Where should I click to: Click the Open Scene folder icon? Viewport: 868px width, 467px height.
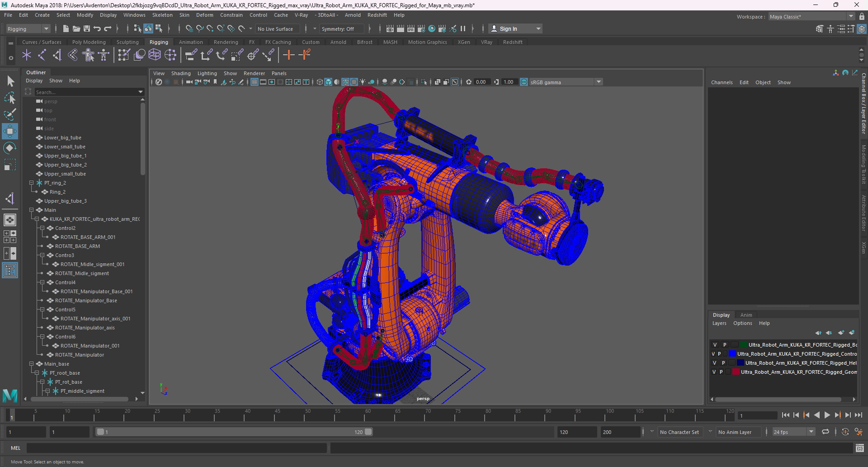(76, 29)
